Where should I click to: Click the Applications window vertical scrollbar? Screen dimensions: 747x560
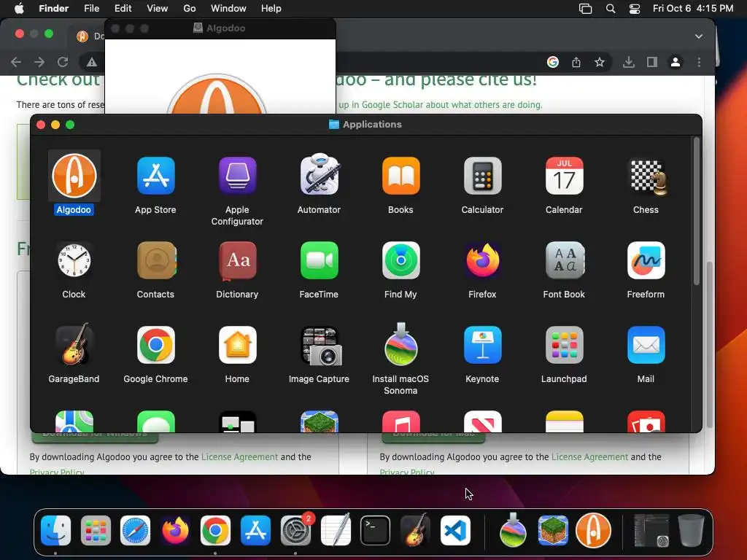tap(697, 211)
